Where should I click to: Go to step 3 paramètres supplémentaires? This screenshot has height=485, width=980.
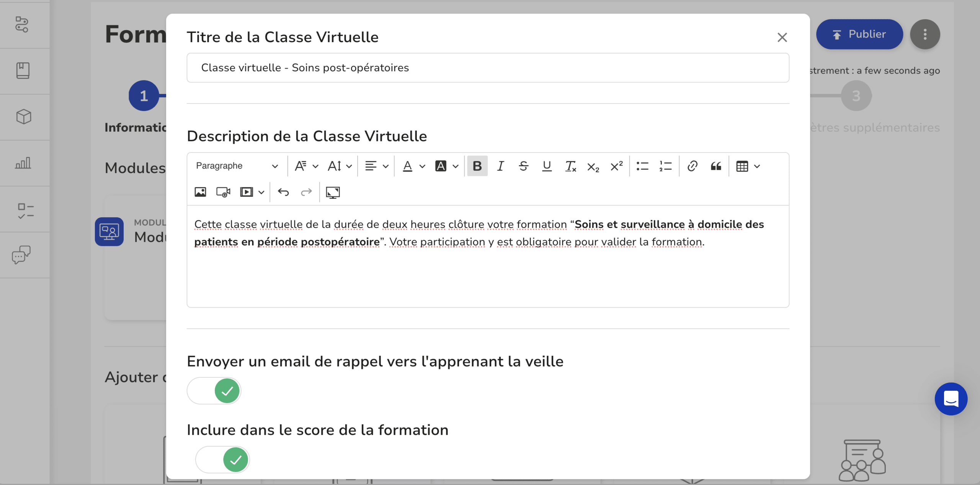(856, 95)
